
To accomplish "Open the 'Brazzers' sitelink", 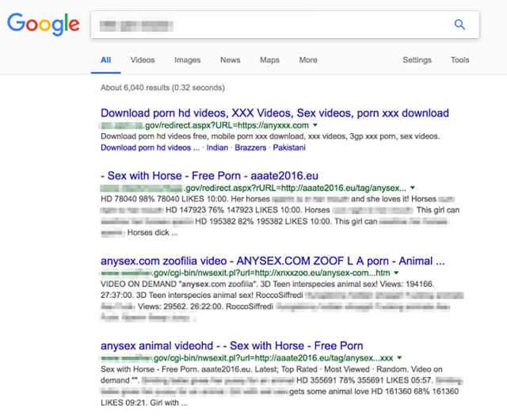I will (x=250, y=147).
